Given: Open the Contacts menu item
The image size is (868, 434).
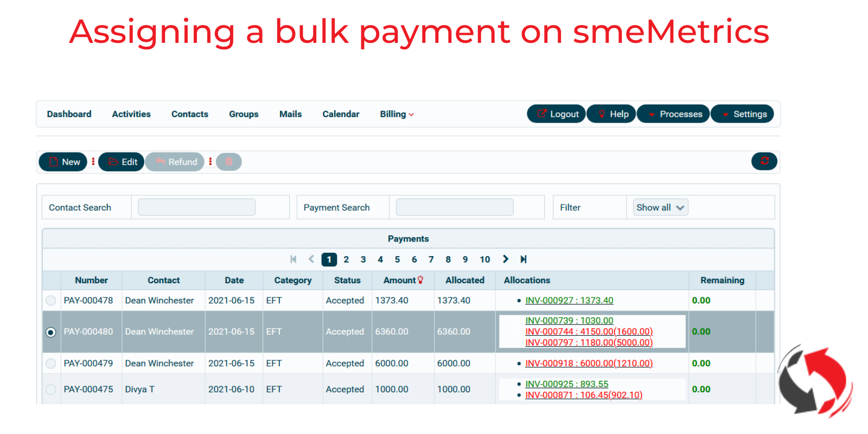Looking at the screenshot, I should point(190,114).
